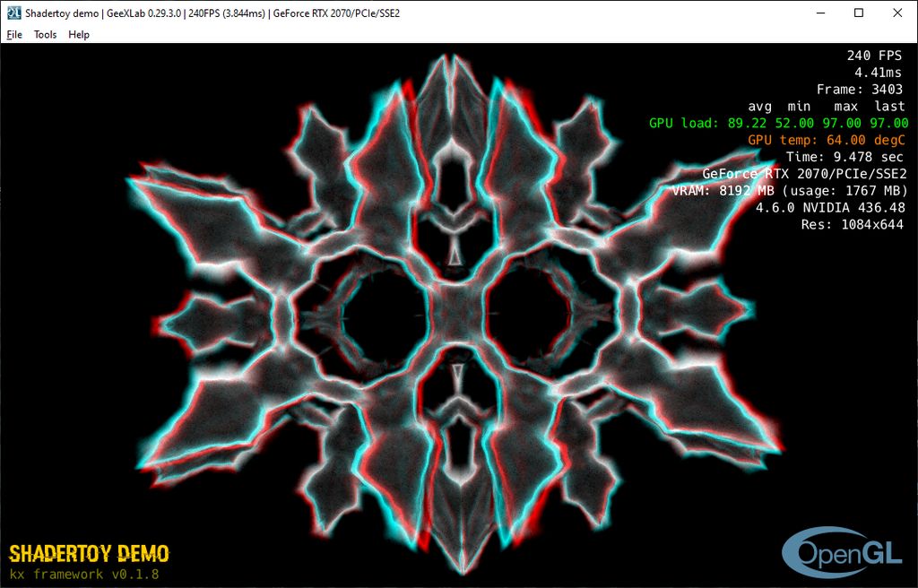
Task: Maximize the GeeXLab window
Action: click(x=859, y=13)
